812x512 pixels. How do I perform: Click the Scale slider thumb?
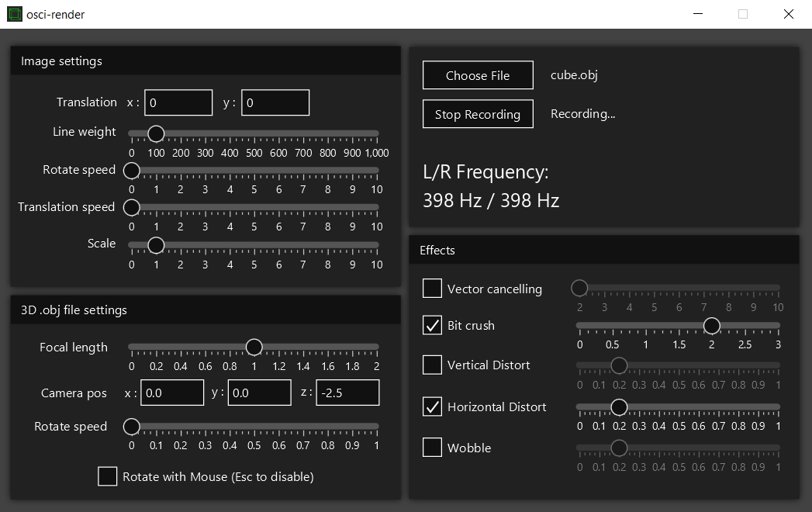coord(156,245)
